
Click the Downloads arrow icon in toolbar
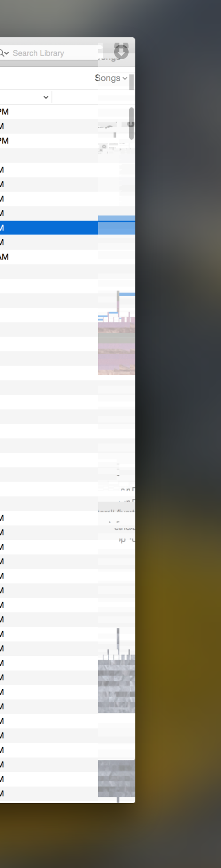coord(121,51)
